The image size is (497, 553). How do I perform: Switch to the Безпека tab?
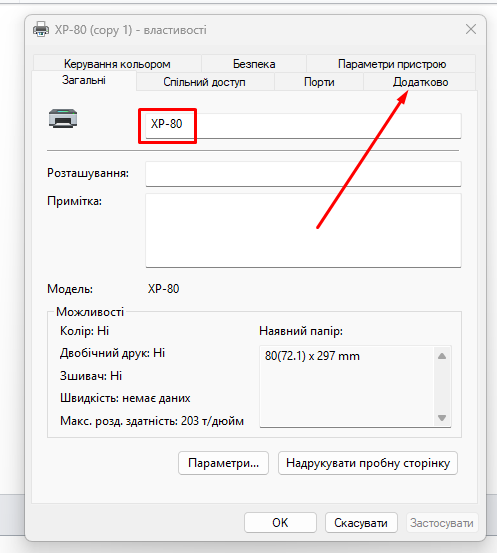(254, 64)
